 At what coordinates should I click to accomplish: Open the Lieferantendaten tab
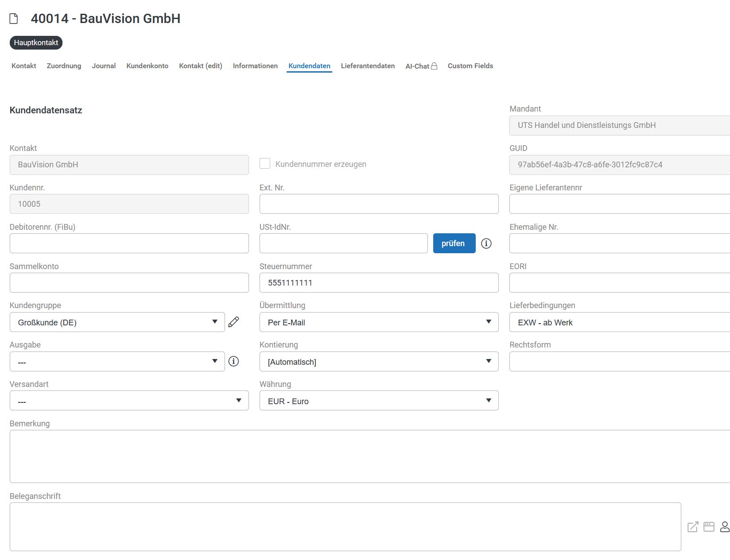pos(368,66)
